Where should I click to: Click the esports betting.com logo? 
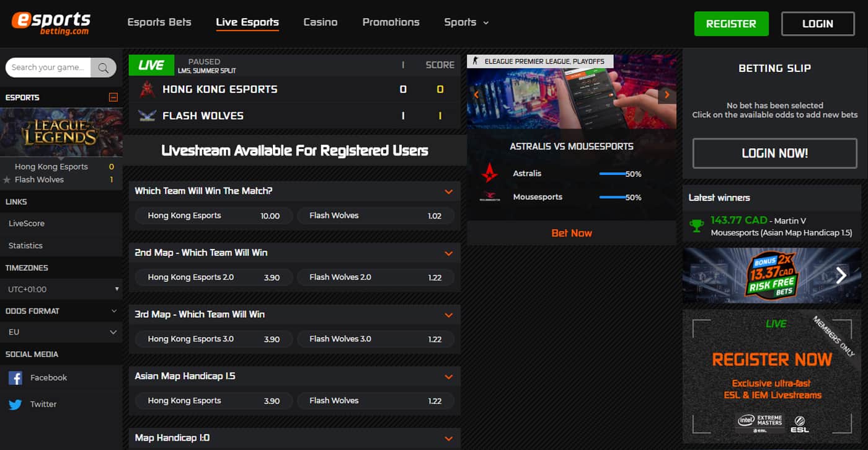(x=51, y=24)
